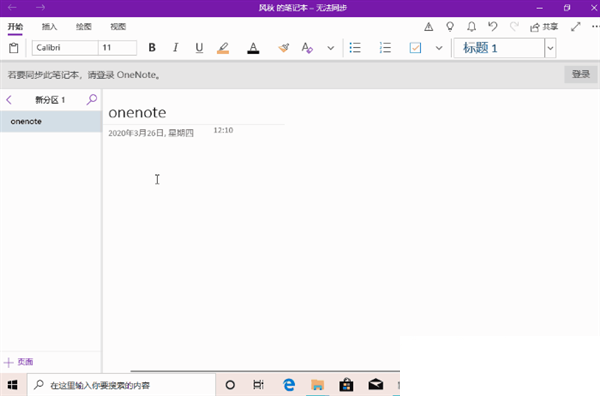Open the styles dropdown arrow

point(550,48)
